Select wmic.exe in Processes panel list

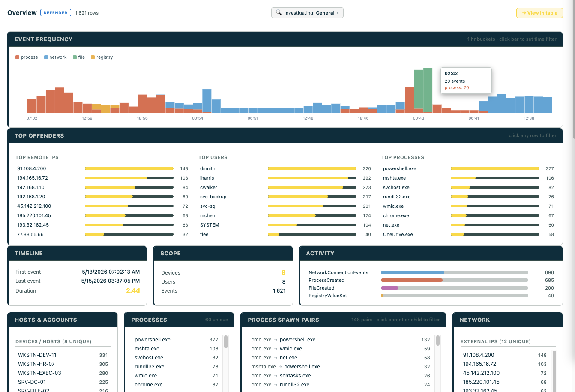(177, 376)
